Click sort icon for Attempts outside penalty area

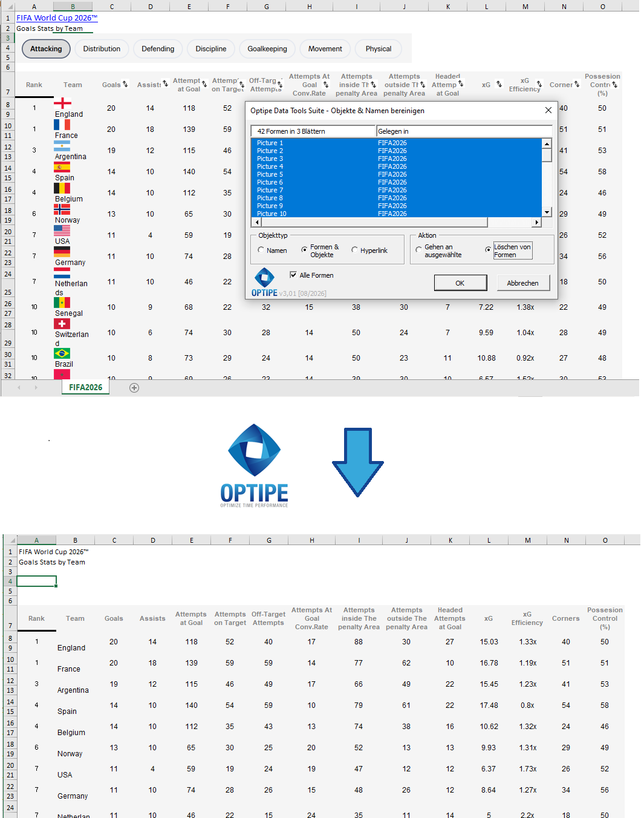(x=422, y=85)
